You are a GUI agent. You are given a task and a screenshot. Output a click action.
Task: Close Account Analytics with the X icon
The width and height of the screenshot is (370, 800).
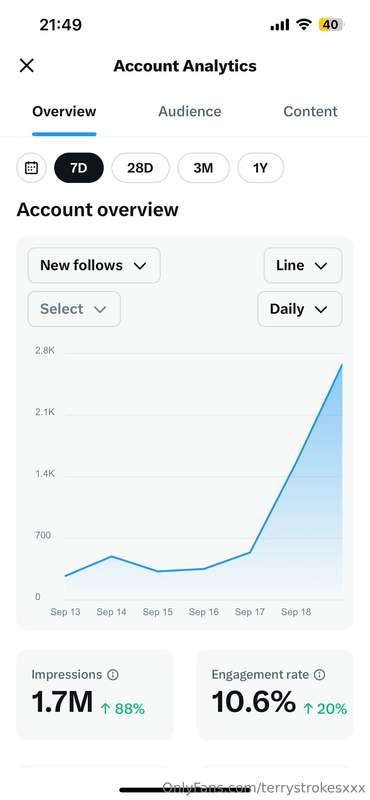[x=27, y=66]
